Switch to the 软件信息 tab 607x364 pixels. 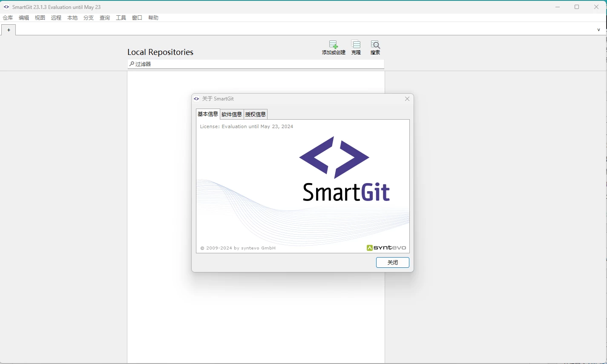(232, 114)
